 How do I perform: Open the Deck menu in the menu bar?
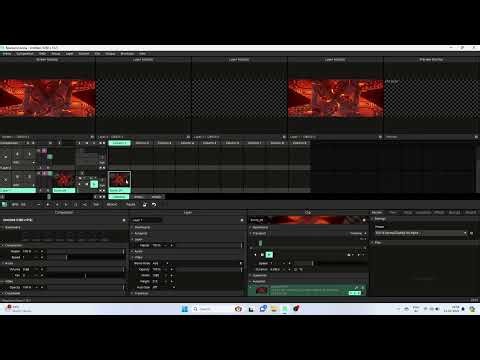click(x=42, y=54)
